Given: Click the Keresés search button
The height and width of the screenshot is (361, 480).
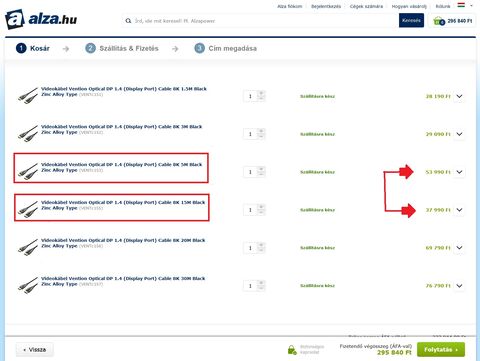Looking at the screenshot, I should tap(411, 20).
